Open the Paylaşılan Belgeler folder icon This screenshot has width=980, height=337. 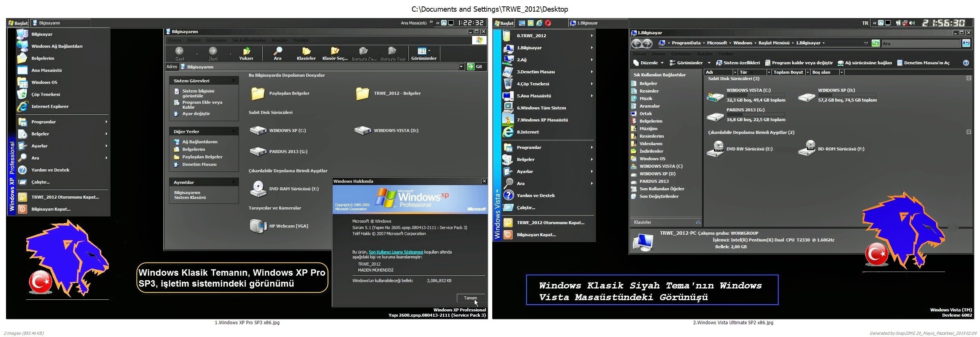click(257, 93)
